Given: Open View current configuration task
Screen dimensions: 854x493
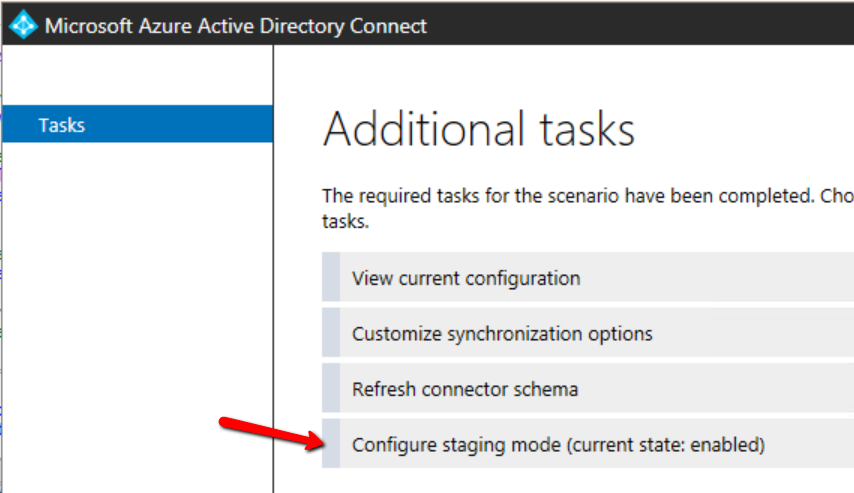Looking at the screenshot, I should [x=466, y=278].
